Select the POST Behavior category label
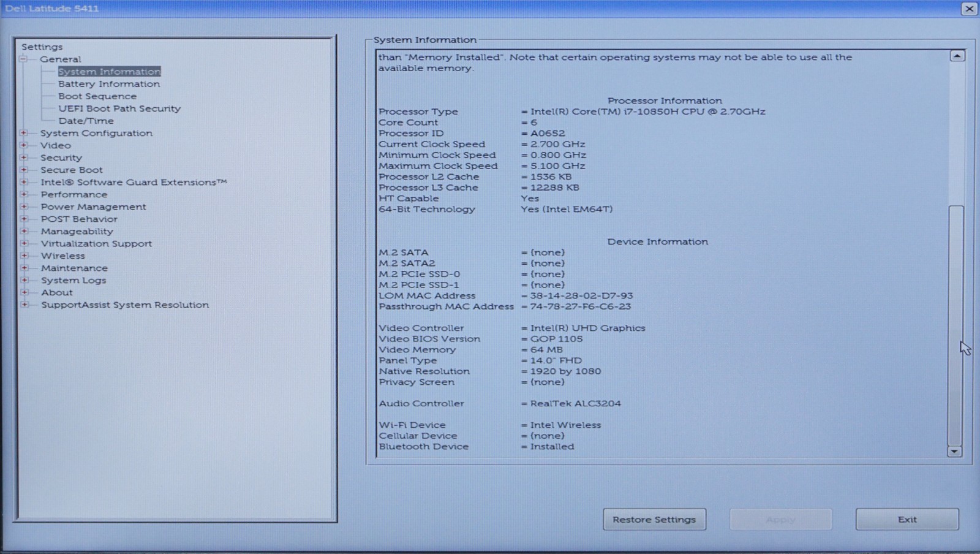The width and height of the screenshot is (980, 554). click(x=79, y=219)
